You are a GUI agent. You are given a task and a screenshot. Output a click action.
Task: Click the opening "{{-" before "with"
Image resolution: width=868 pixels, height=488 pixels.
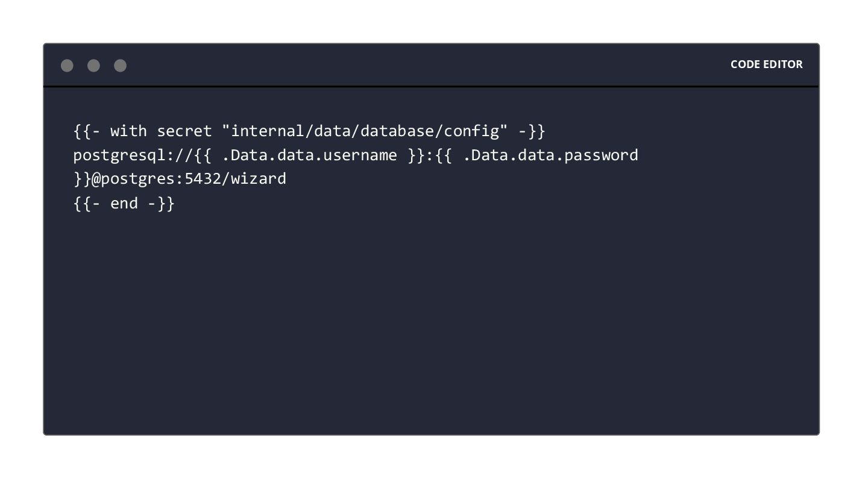pos(87,131)
